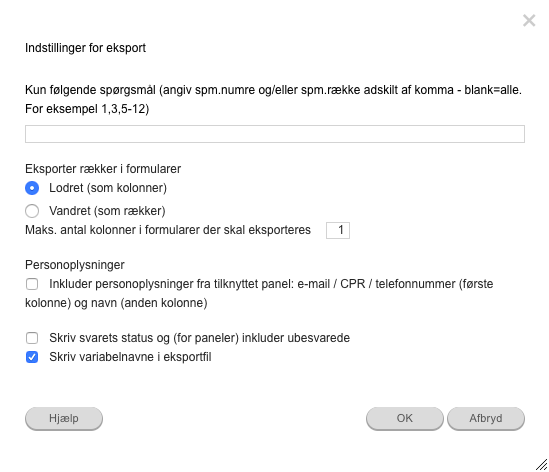This screenshot has height=472, width=549.
Task: Click the resize grip in dialog corner
Action: click(541, 465)
